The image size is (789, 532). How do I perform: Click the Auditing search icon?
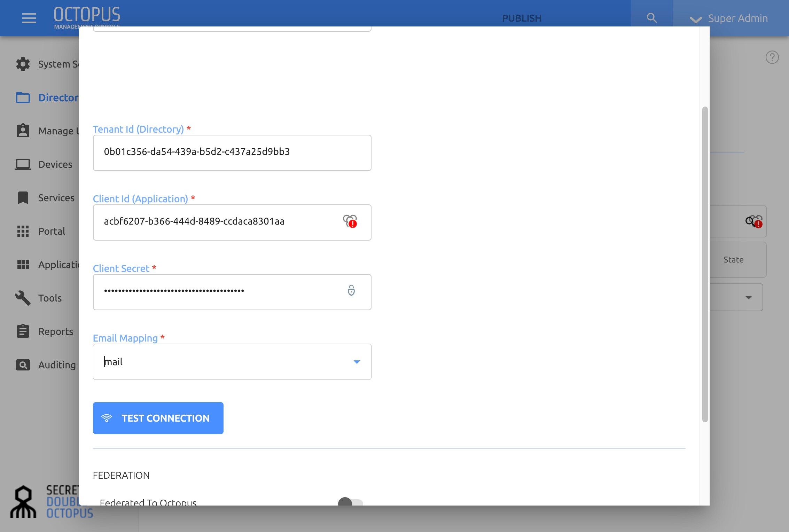23,365
